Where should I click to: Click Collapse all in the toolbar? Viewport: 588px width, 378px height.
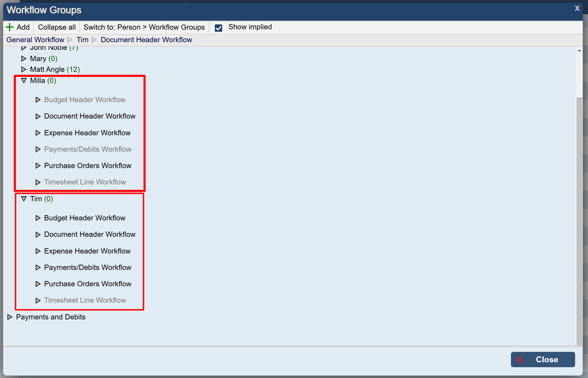[x=57, y=27]
